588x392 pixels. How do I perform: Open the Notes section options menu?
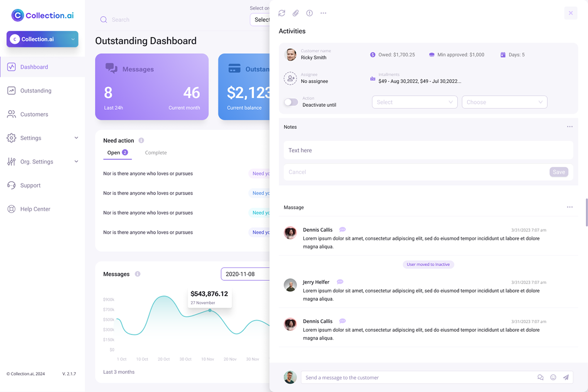pyautogui.click(x=570, y=127)
